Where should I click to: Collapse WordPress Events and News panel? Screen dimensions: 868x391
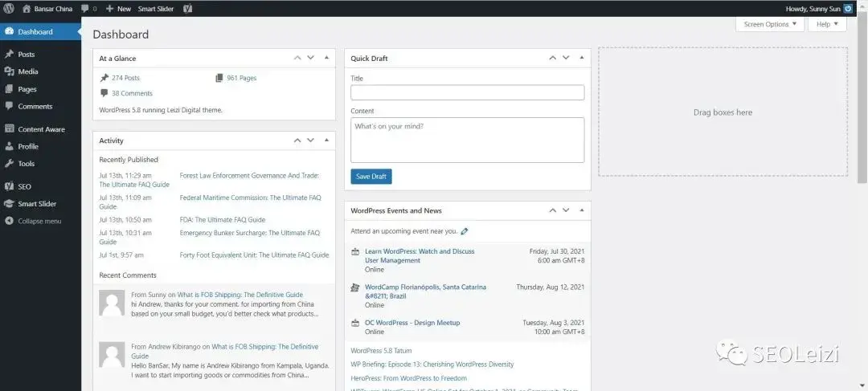tap(581, 210)
